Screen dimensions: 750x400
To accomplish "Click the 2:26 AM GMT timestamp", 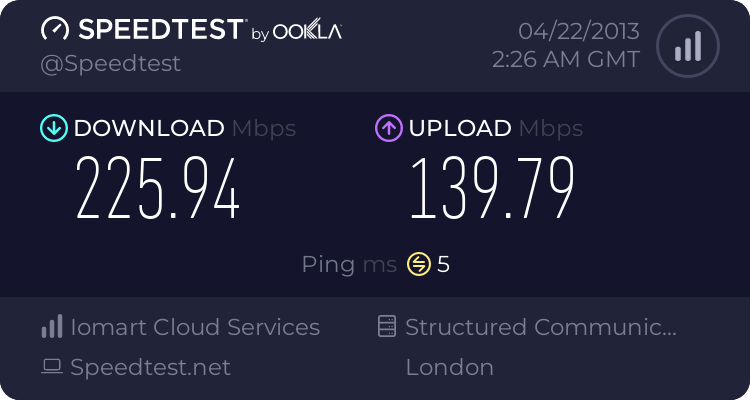I will [x=566, y=60].
